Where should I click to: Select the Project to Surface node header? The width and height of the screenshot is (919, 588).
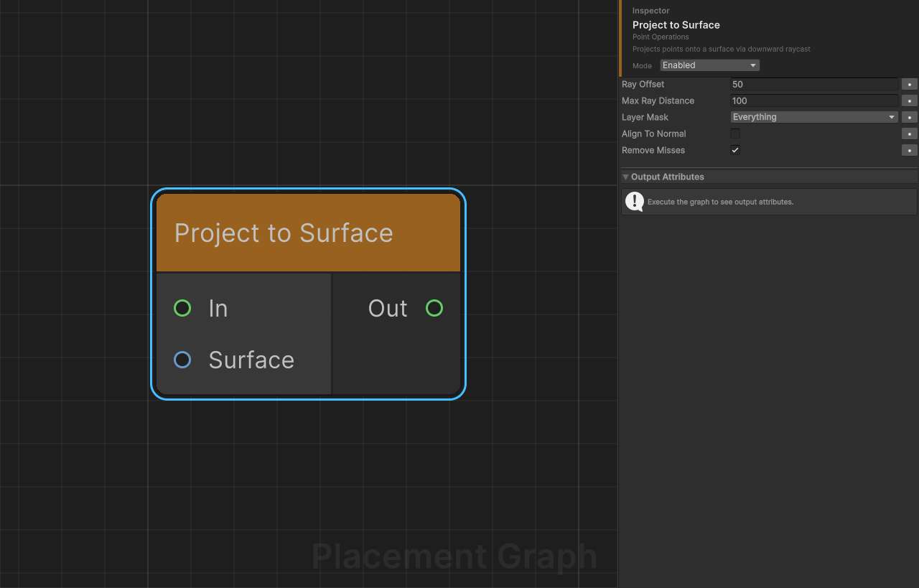308,233
